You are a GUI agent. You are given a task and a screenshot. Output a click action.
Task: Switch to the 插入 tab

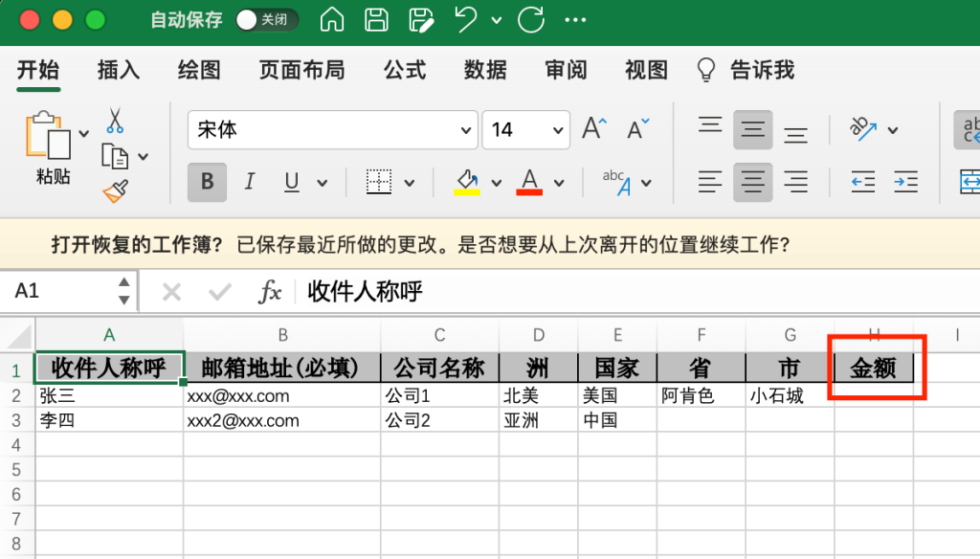[119, 70]
